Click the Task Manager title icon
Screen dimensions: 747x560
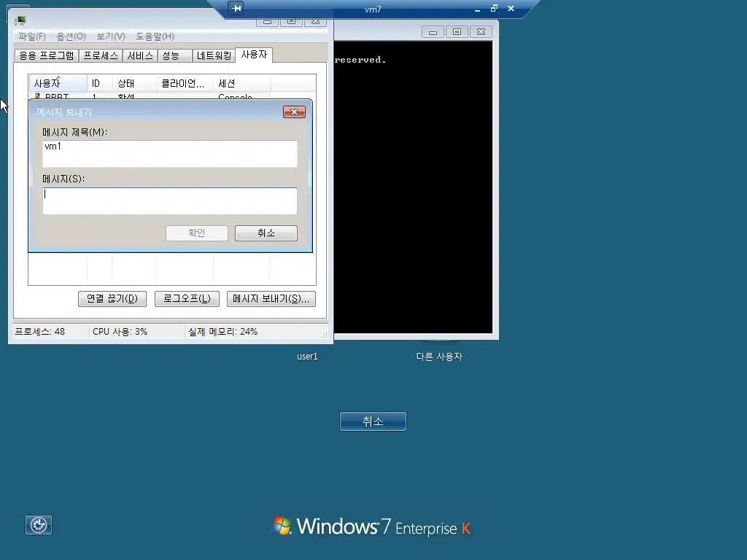pos(20,20)
